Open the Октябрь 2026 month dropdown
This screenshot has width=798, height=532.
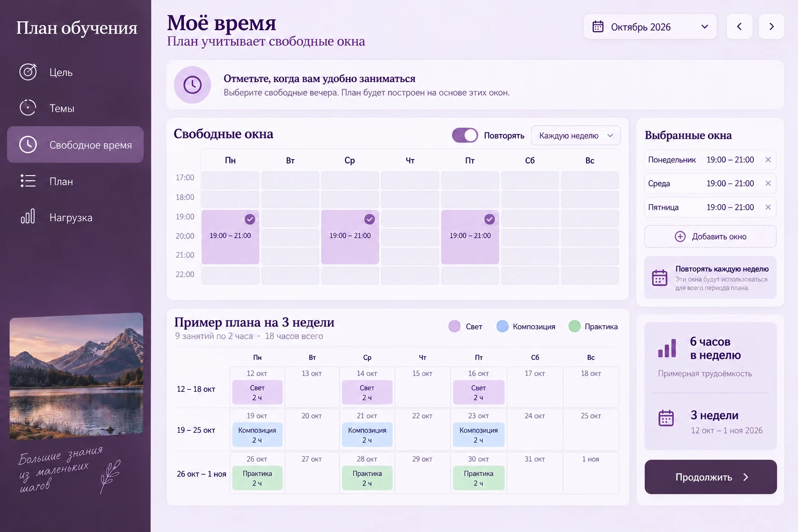[x=650, y=26]
